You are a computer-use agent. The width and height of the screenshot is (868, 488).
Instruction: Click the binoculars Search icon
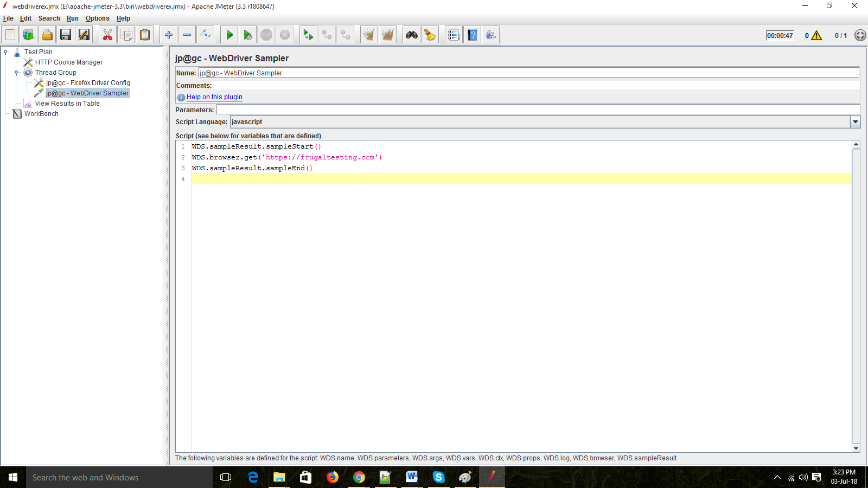tap(412, 35)
